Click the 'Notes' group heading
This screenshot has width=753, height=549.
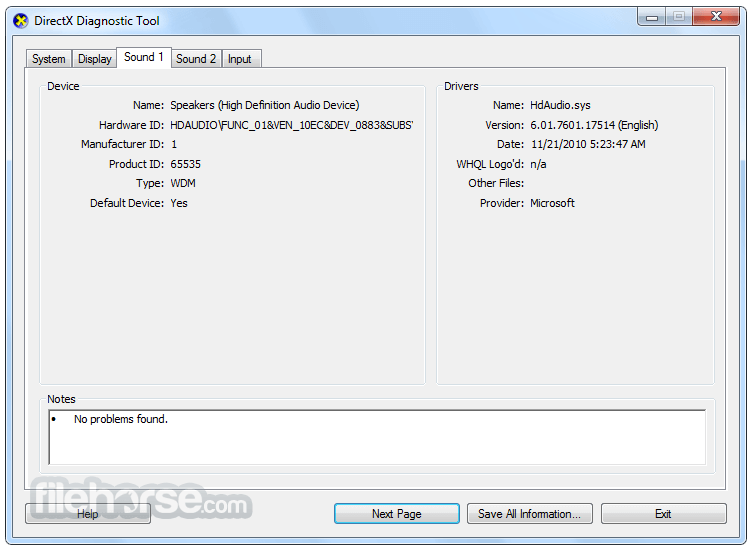pos(61,399)
